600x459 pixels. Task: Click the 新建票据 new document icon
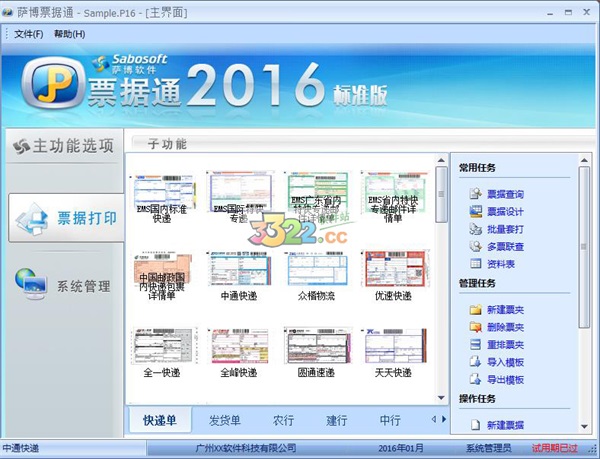[476, 425]
